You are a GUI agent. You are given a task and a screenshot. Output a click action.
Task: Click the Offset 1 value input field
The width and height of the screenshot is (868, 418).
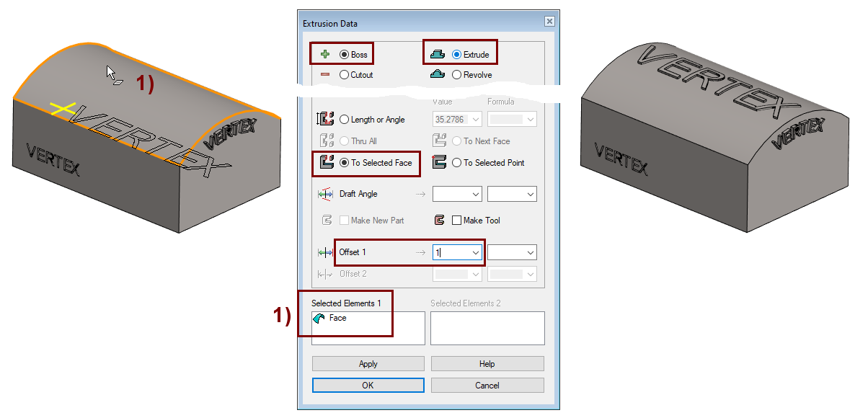click(451, 253)
